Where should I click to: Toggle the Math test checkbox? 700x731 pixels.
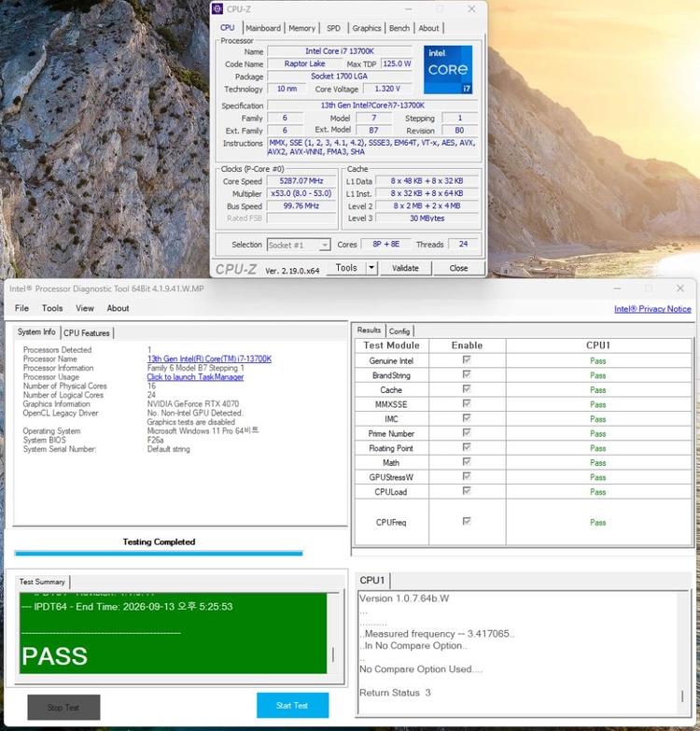click(467, 461)
